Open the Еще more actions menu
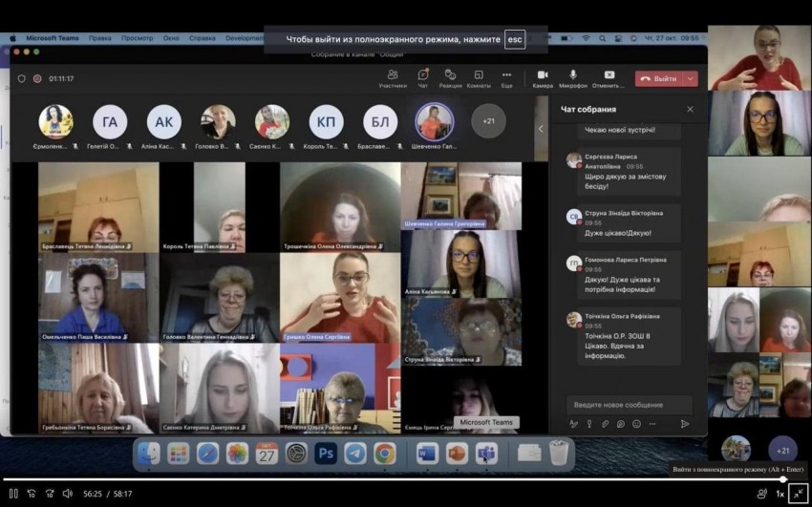The height and width of the screenshot is (507, 812). [506, 78]
